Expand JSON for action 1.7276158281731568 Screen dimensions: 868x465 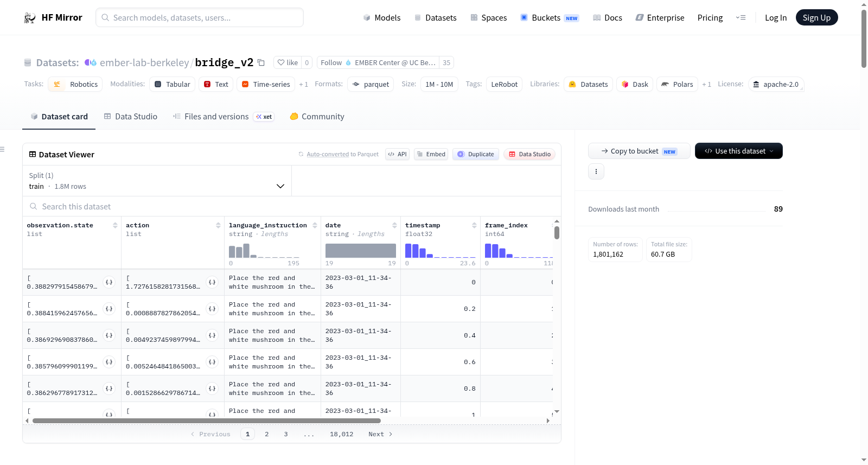click(x=212, y=282)
